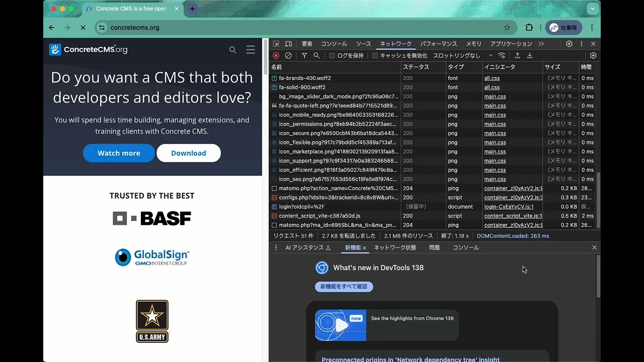This screenshot has width=644, height=362.
Task: Open 問題 drawer tab
Action: click(x=434, y=247)
